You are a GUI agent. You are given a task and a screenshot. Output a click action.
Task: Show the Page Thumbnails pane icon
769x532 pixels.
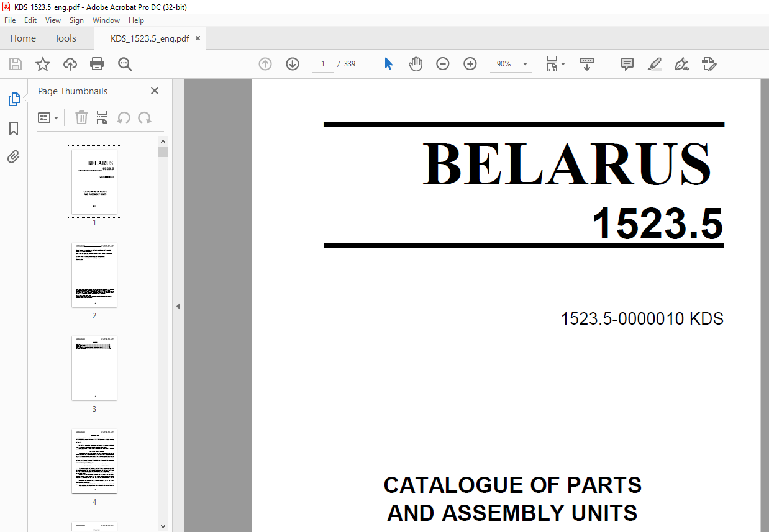click(x=14, y=99)
